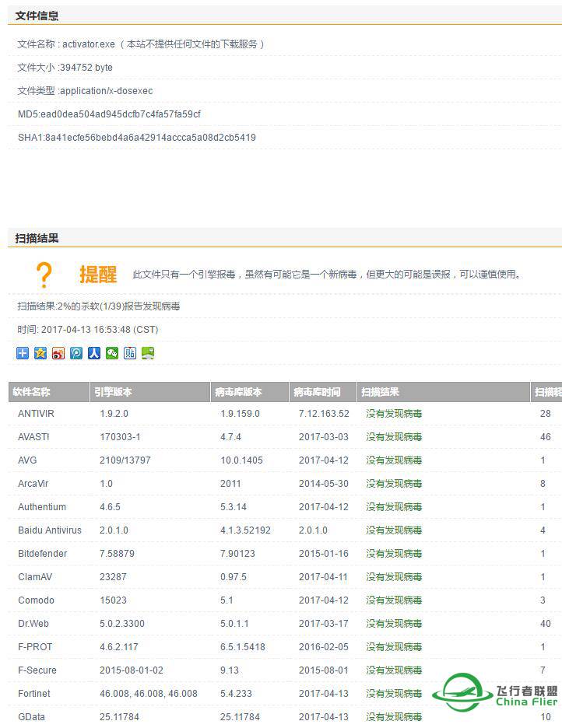Open the blue plus more-share icon

click(23, 353)
